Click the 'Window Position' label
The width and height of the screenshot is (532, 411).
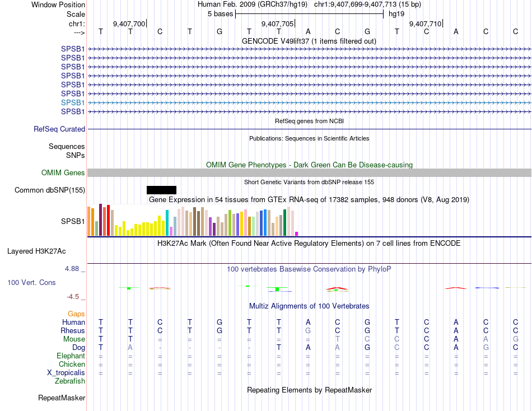coord(58,4)
